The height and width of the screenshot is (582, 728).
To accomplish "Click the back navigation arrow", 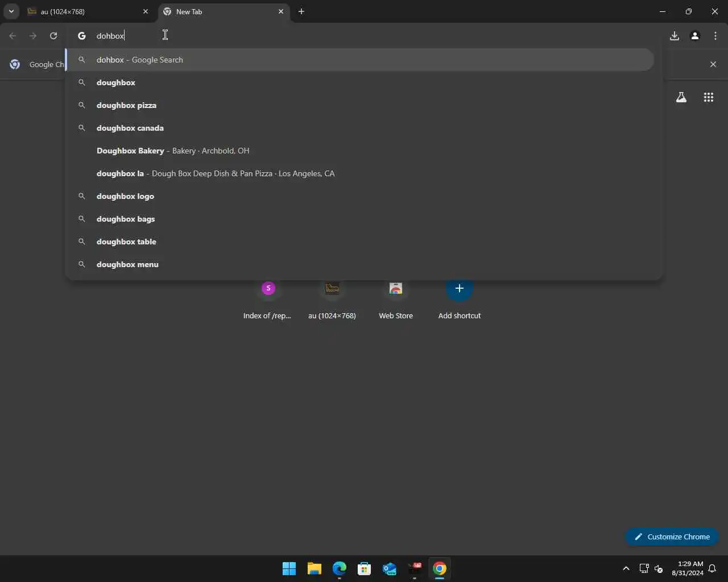I will coord(13,36).
